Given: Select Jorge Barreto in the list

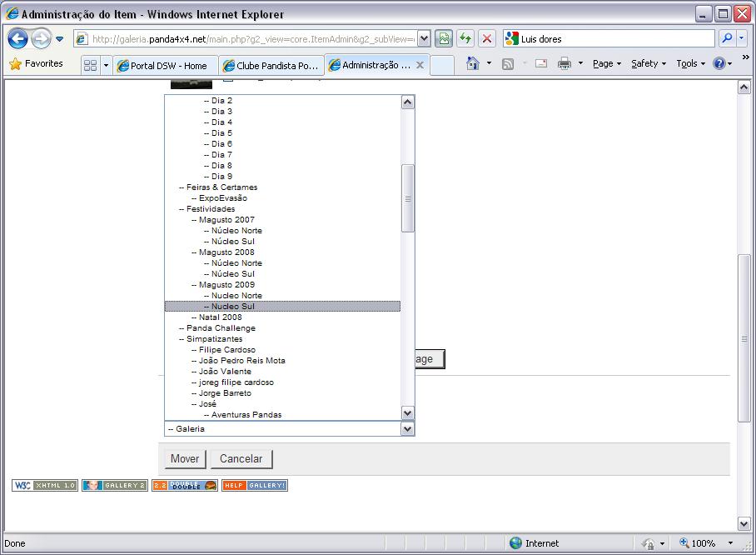Looking at the screenshot, I should pos(282,392).
